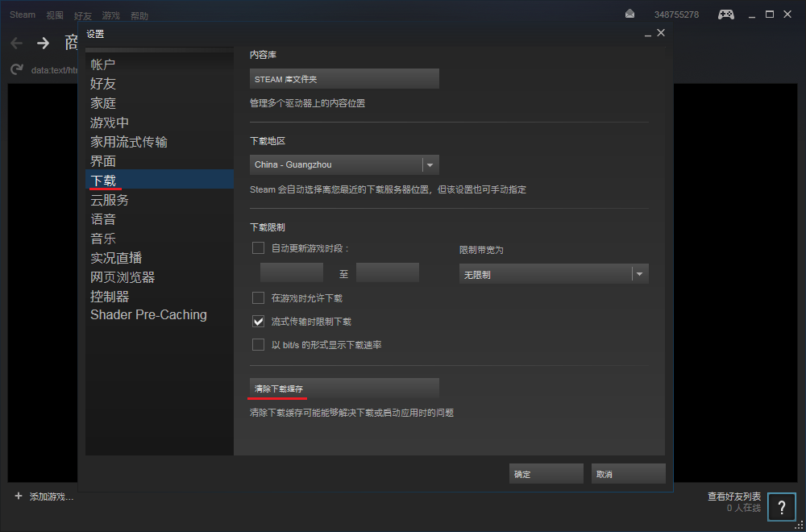Uncheck 流式传输时限制下载 checkbox
806x532 pixels.
258,322
